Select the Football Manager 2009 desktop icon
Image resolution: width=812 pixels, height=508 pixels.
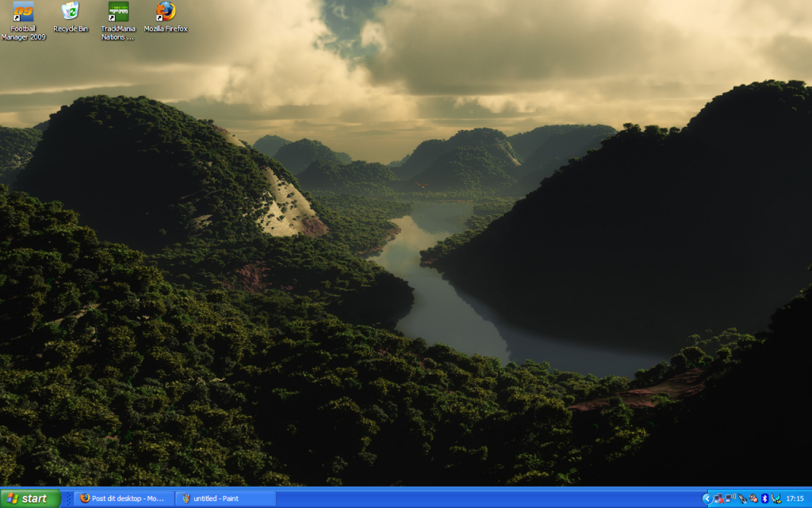click(23, 21)
